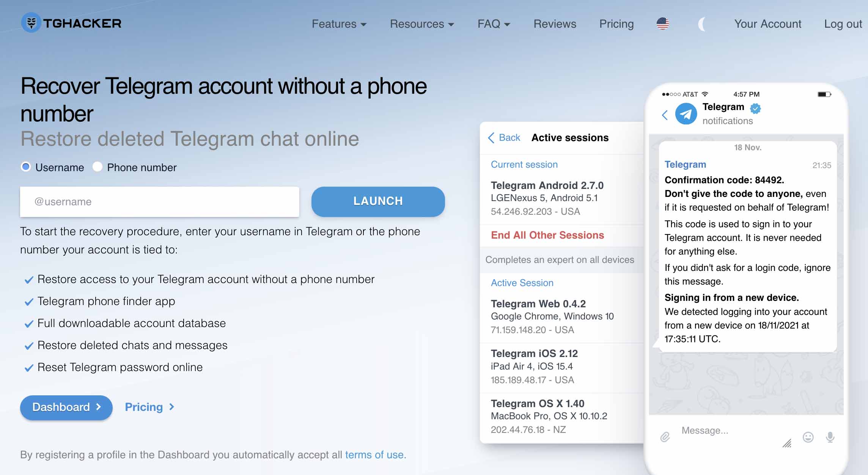Expand the Resources dropdown menu
This screenshot has width=868, height=475.
[422, 24]
